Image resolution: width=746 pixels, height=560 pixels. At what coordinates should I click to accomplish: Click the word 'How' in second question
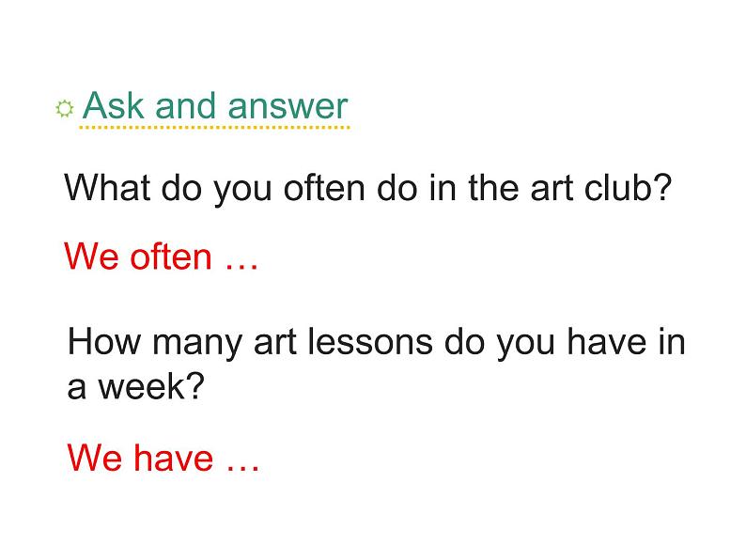(104, 341)
